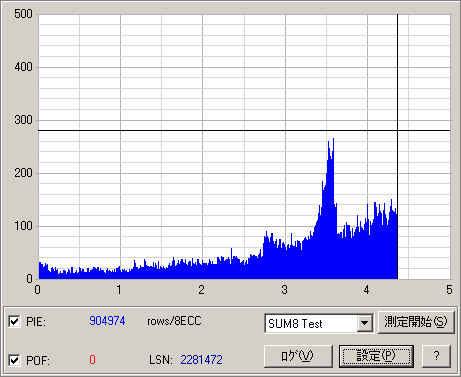Click the 300 label on vertical axis
This screenshot has width=461, height=377.
click(23, 120)
